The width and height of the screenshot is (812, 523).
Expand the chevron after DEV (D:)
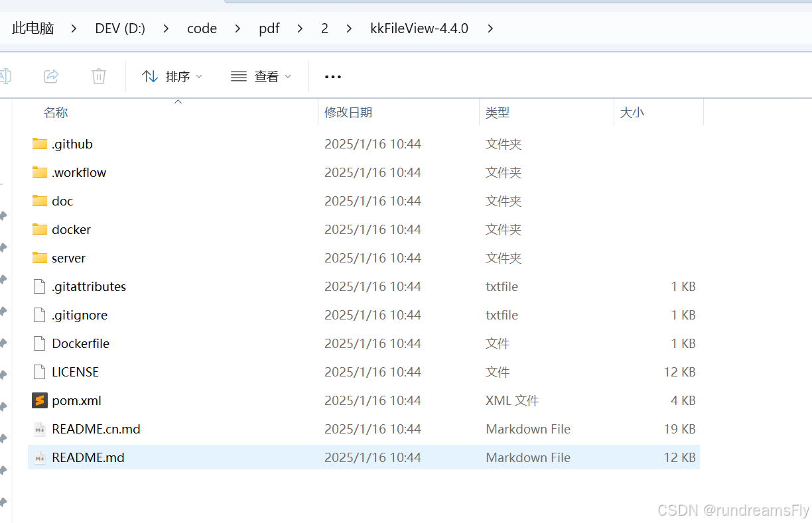pyautogui.click(x=166, y=29)
